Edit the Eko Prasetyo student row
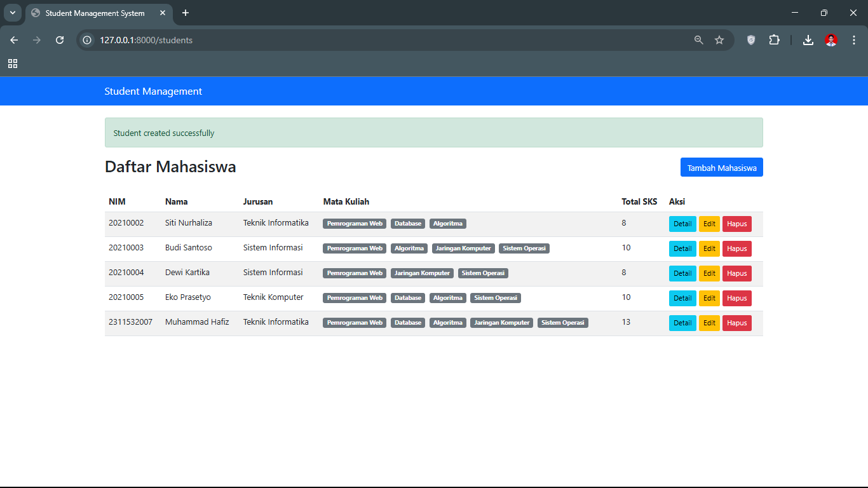Image resolution: width=868 pixels, height=488 pixels. pos(709,299)
